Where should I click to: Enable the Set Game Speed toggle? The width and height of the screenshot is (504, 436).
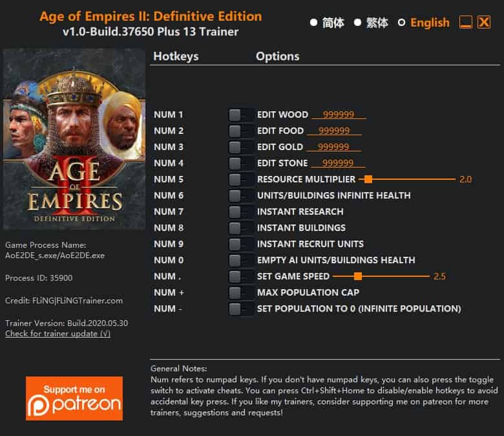(241, 276)
